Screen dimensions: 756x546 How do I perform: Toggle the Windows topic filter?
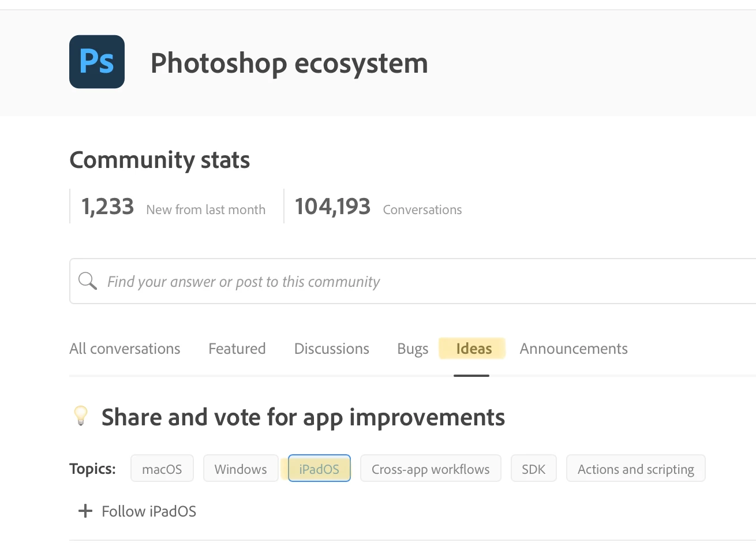241,469
